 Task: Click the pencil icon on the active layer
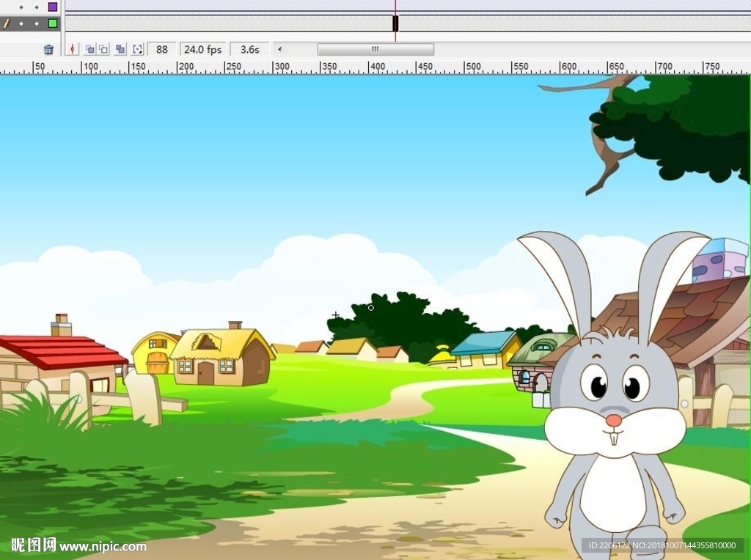pyautogui.click(x=6, y=23)
